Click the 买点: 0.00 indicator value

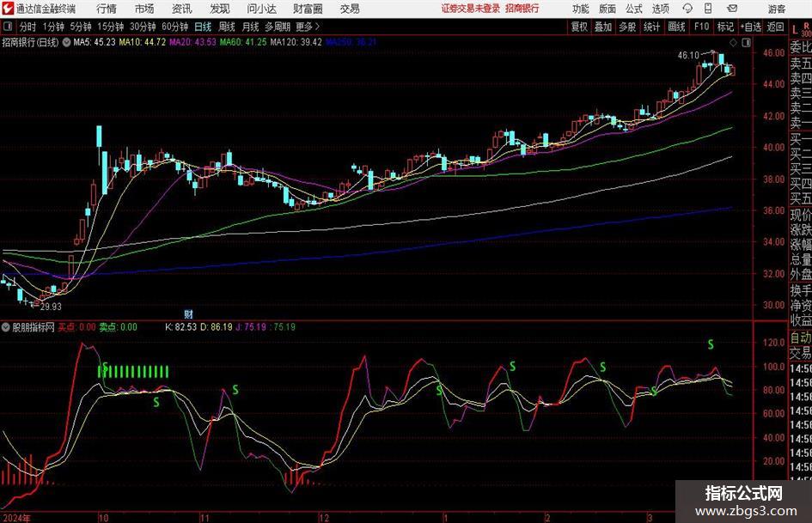[x=76, y=326]
